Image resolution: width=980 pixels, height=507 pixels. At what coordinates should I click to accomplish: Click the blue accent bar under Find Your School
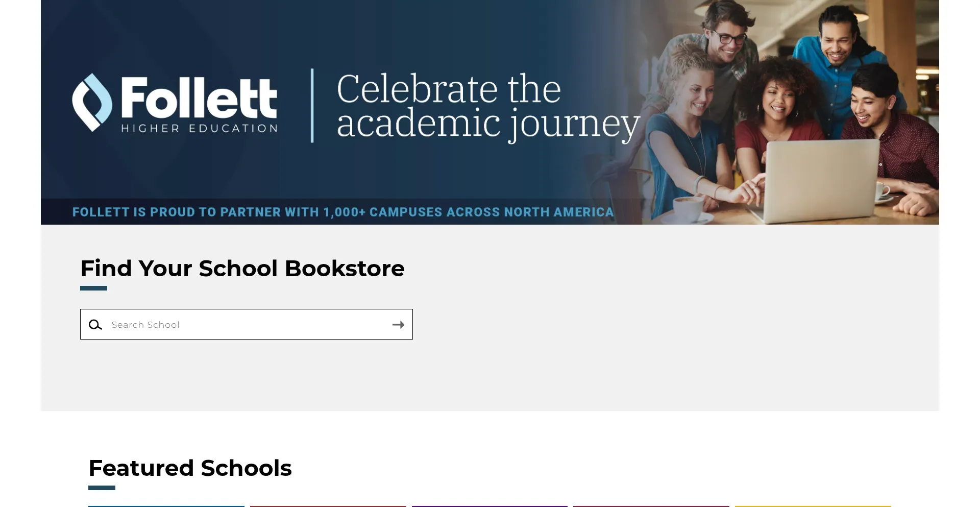[93, 288]
